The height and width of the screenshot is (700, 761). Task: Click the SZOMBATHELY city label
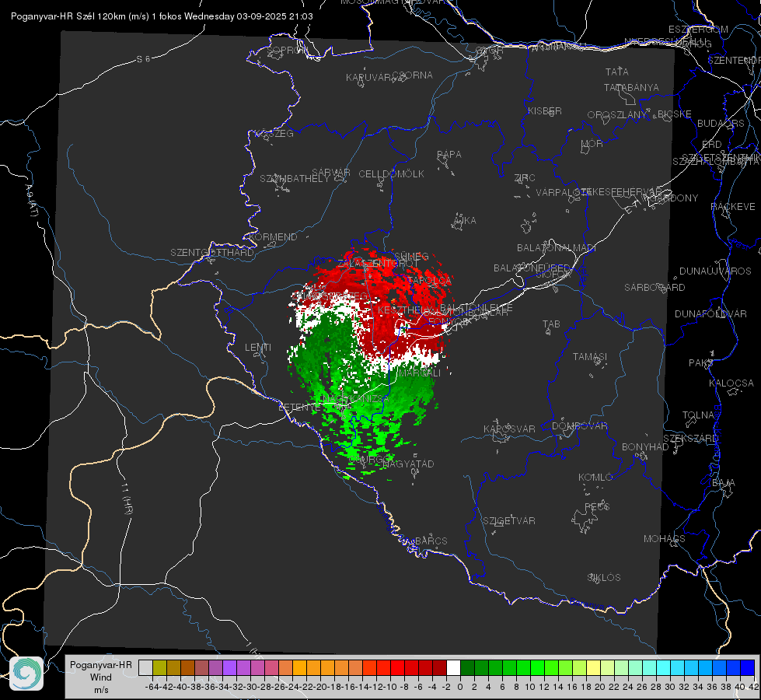pyautogui.click(x=295, y=179)
